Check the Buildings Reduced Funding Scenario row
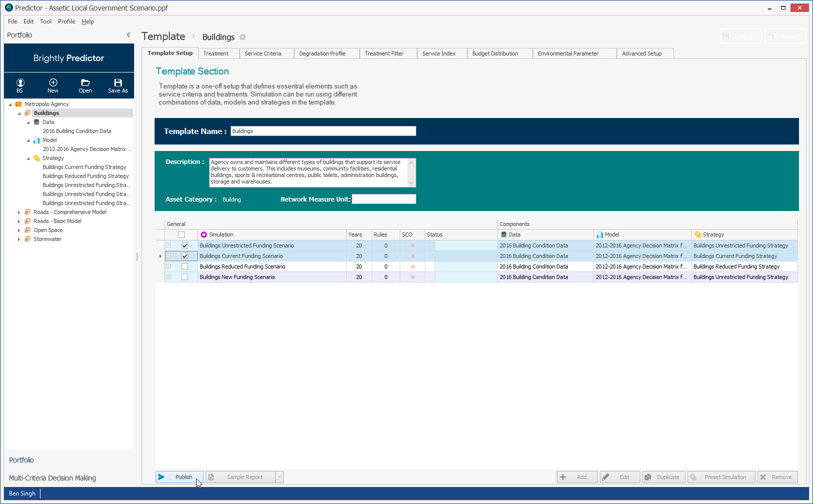This screenshot has width=813, height=504. pyautogui.click(x=185, y=266)
